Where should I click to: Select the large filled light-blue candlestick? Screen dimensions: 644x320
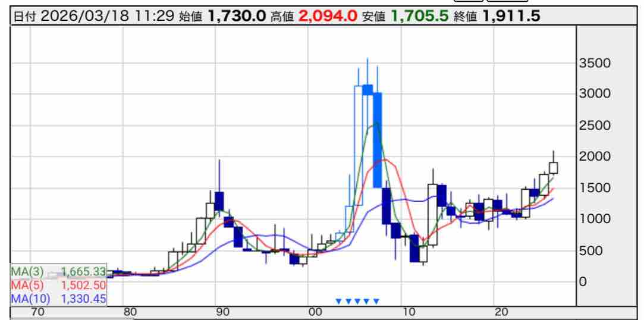(x=376, y=140)
